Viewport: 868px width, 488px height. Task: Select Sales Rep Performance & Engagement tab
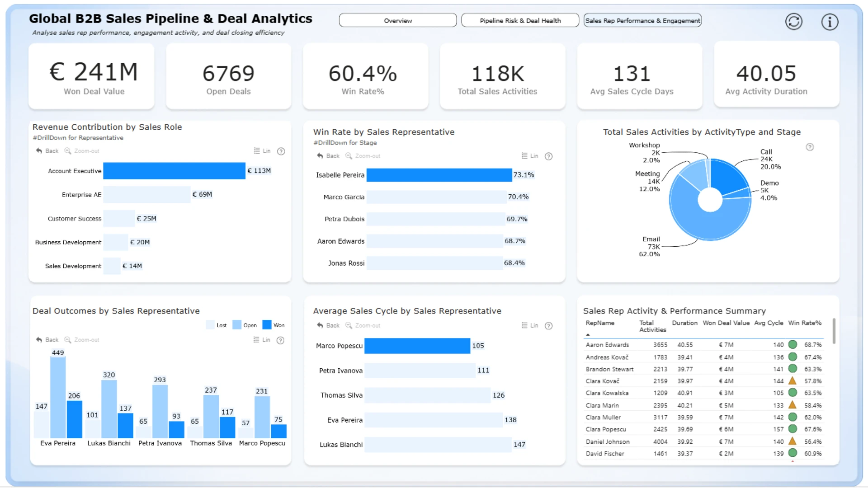(642, 20)
